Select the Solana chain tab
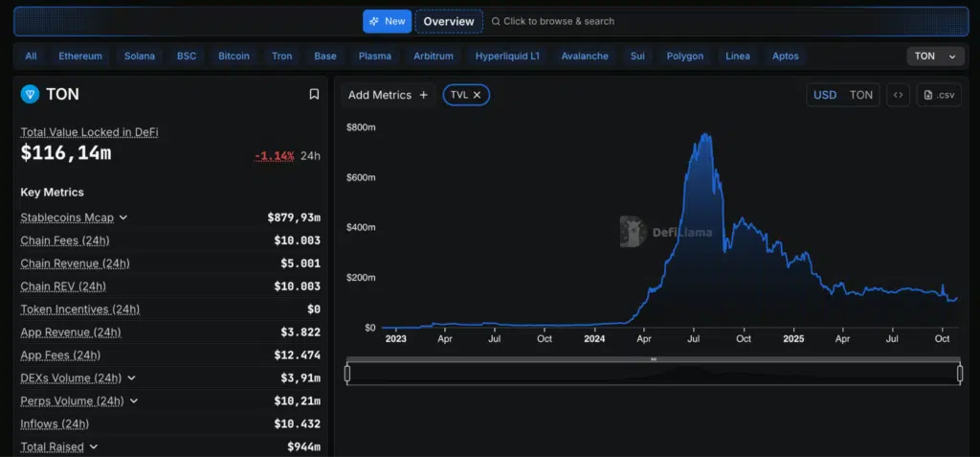This screenshot has width=980, height=457. point(140,57)
